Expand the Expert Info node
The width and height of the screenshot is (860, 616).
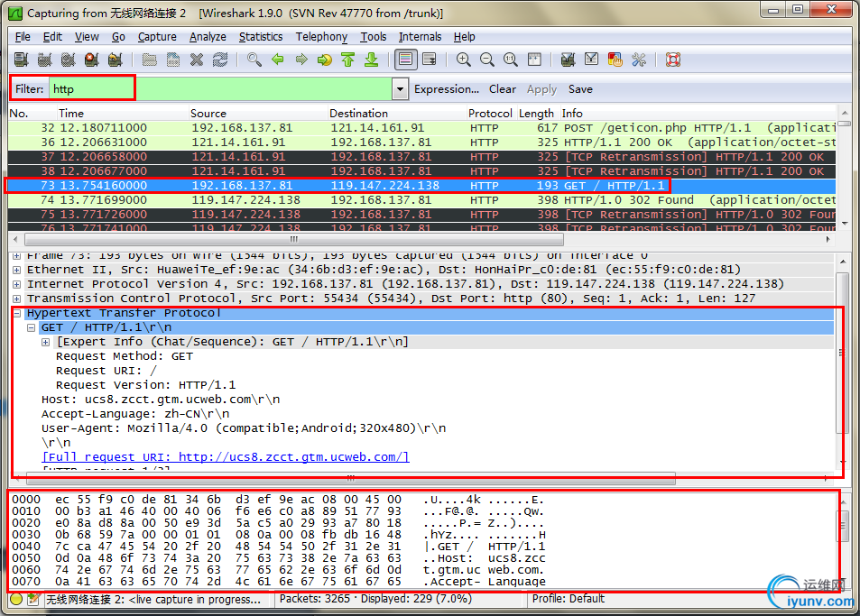[x=45, y=342]
